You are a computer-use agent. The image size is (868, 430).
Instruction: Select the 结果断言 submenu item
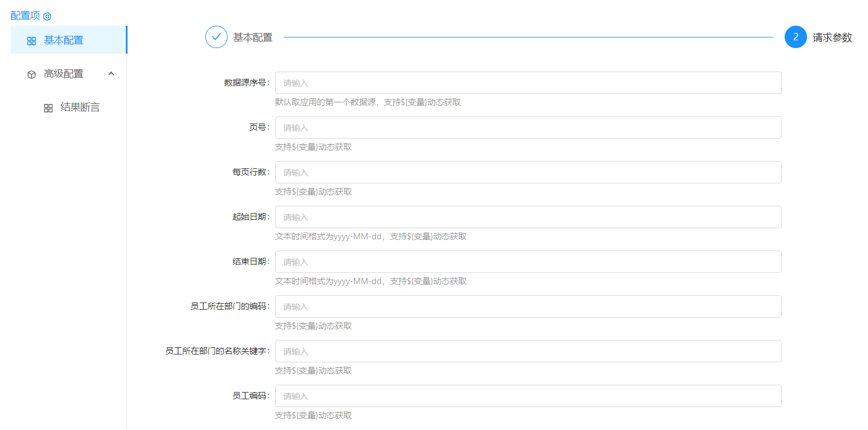coord(80,107)
